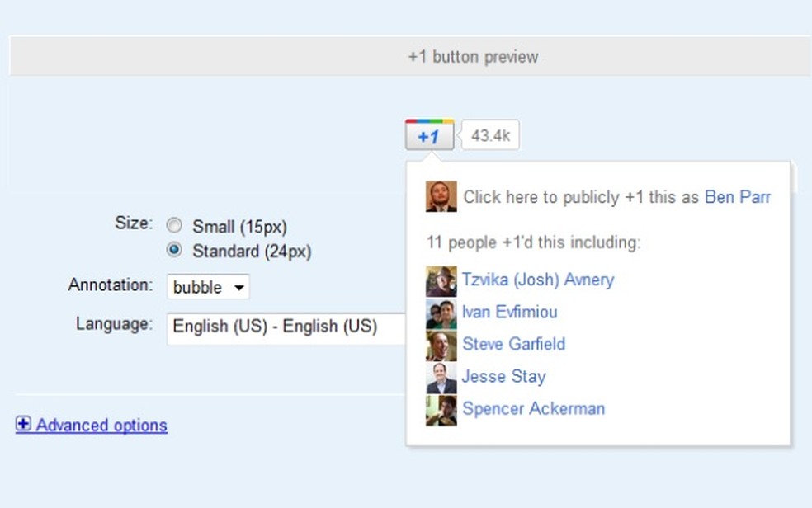Click the 43.4k count bubble
This screenshot has height=508, width=812.
tap(490, 136)
